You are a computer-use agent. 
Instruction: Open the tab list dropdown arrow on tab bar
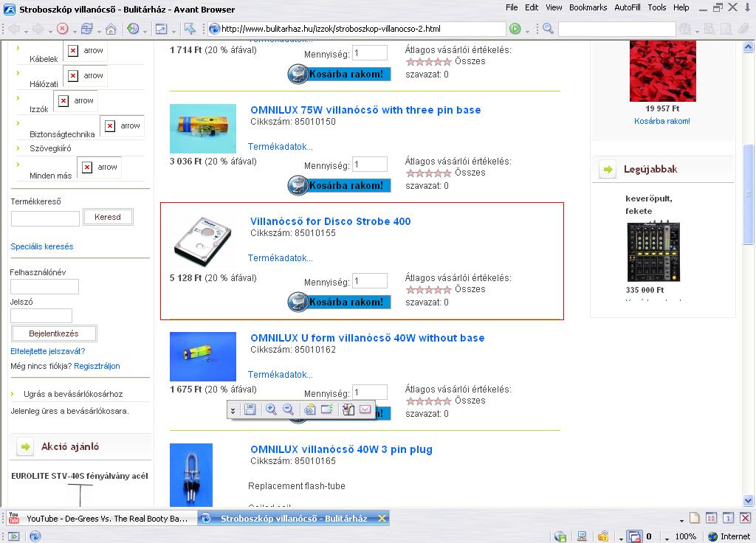tap(681, 520)
